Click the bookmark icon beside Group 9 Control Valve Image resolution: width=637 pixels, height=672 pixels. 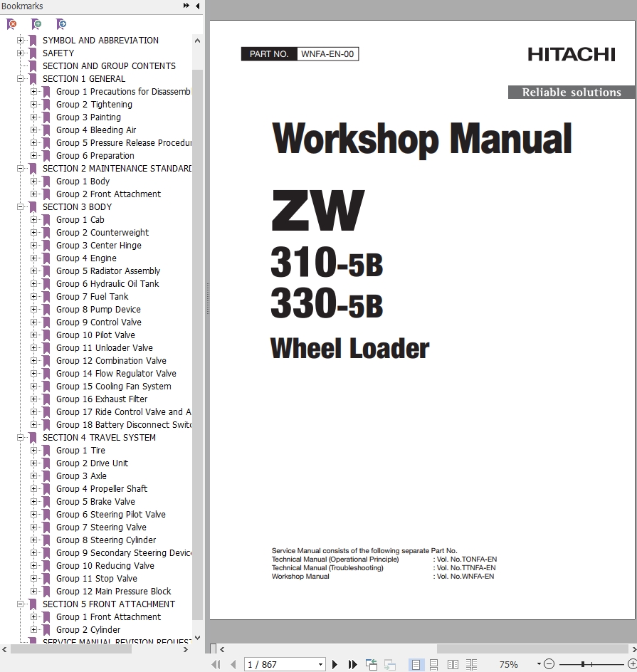47,322
